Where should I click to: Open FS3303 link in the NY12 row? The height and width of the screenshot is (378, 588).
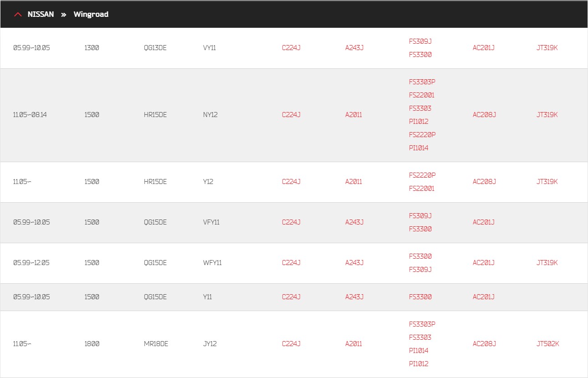(420, 108)
